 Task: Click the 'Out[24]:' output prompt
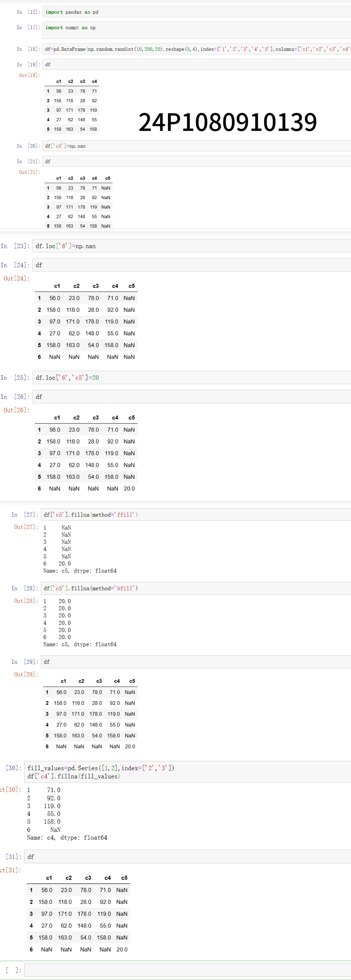pyautogui.click(x=17, y=279)
